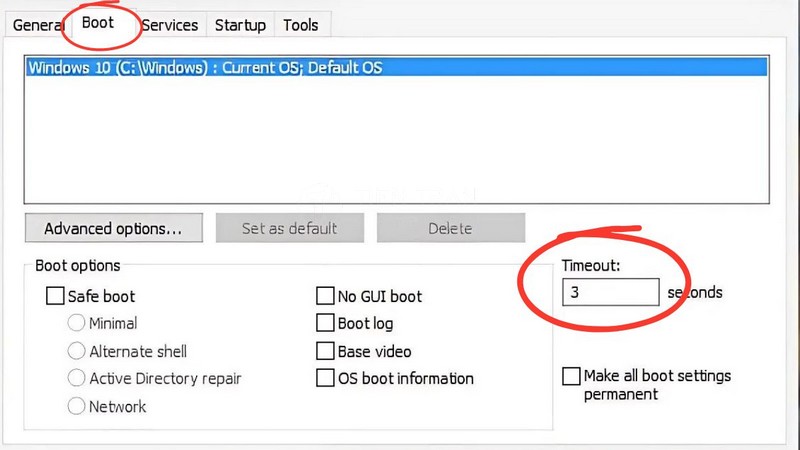Choose the Minimal radio button

pos(76,323)
